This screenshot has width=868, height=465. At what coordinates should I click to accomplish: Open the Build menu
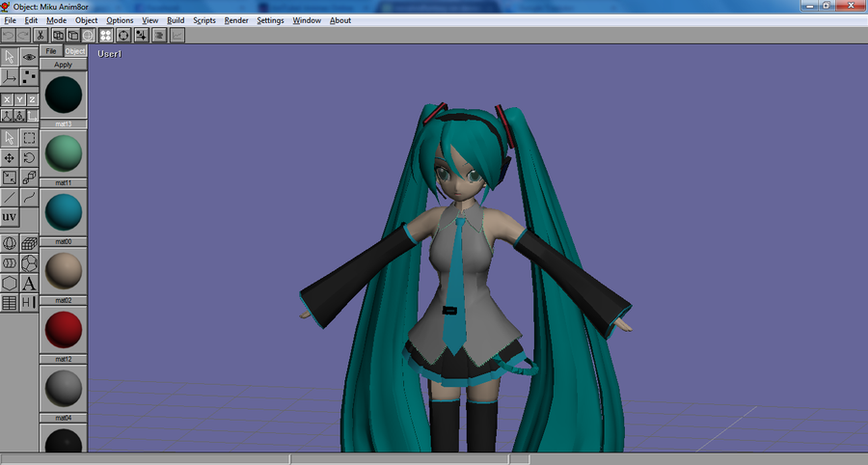tap(176, 20)
